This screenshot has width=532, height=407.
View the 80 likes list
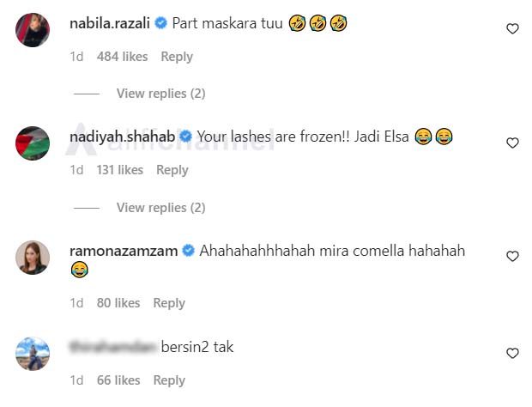click(118, 303)
